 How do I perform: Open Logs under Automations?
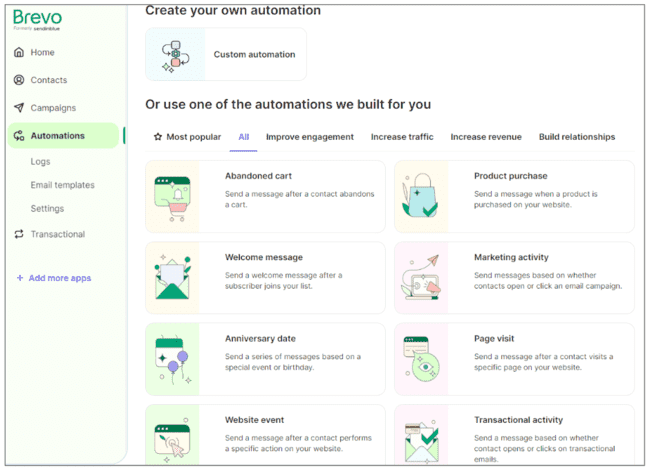(x=40, y=161)
